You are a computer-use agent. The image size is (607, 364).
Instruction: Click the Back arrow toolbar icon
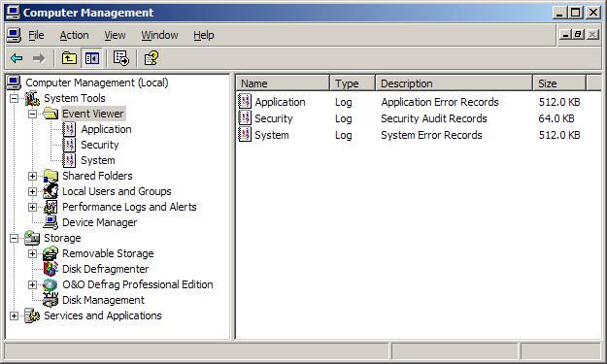(x=17, y=58)
